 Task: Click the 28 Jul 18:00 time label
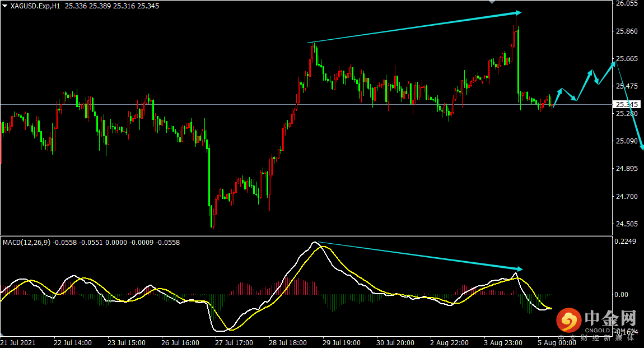tap(288, 342)
